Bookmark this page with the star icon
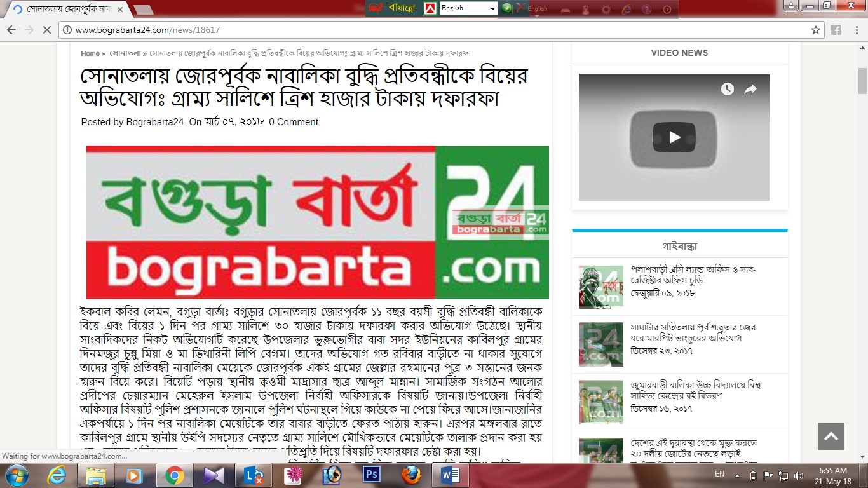Screen dimensions: 868x488 [x=816, y=30]
